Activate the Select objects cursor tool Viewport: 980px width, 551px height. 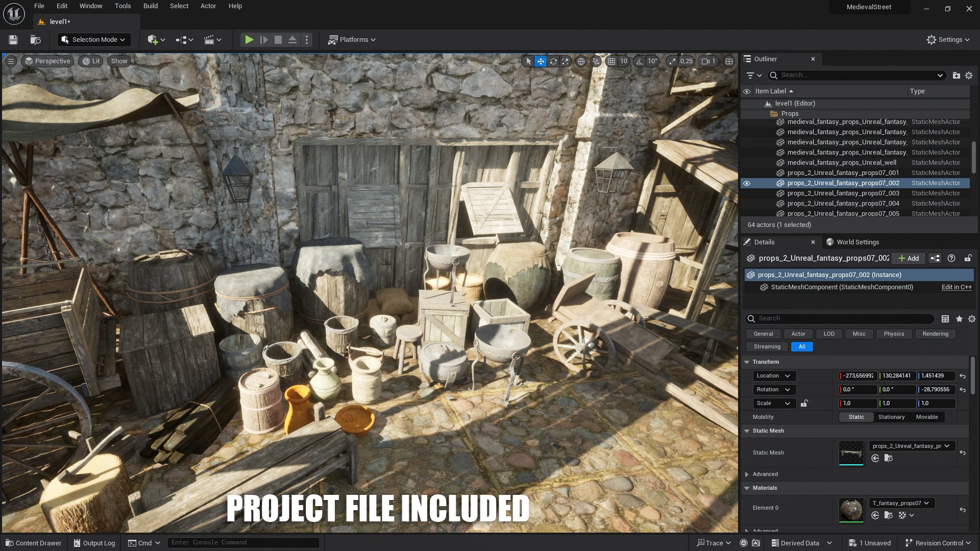tap(528, 61)
